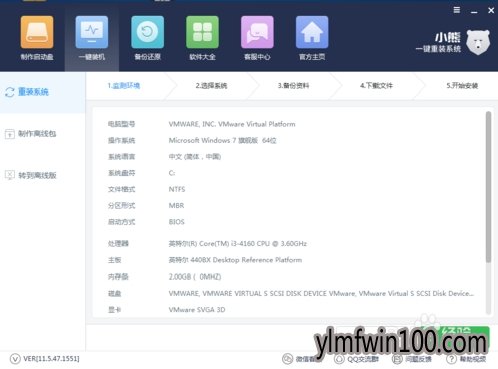Select the 一键装机 one-click install icon
This screenshot has width=498, height=369.
(92, 32)
